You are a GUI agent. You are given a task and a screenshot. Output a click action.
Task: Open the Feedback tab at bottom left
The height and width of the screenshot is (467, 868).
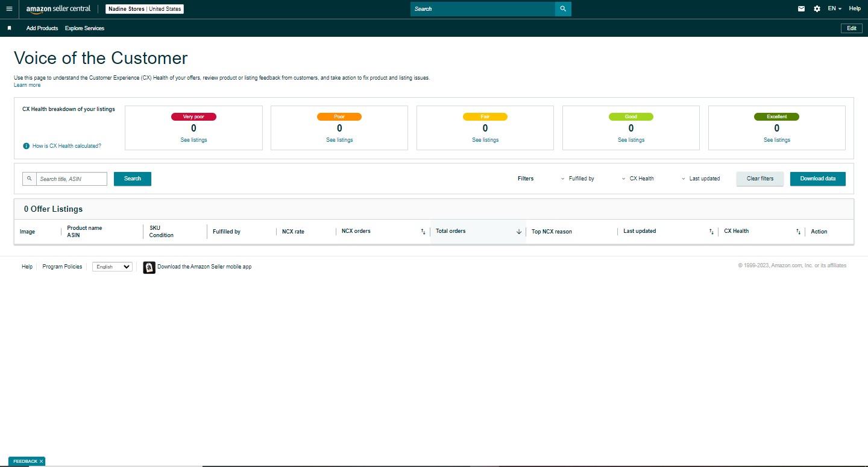(x=25, y=462)
